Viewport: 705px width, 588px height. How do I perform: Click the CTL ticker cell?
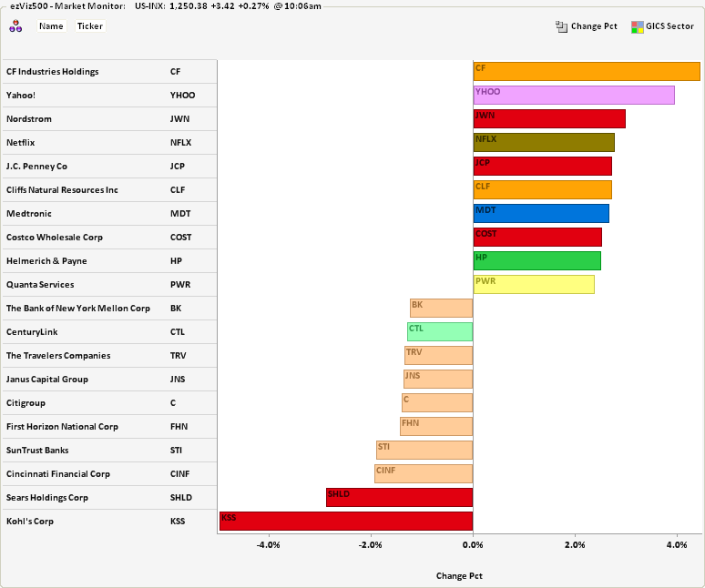point(177,332)
